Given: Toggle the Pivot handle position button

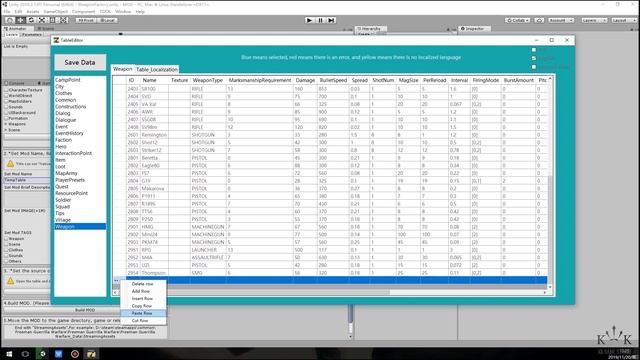Looking at the screenshot, I should click(x=86, y=20).
